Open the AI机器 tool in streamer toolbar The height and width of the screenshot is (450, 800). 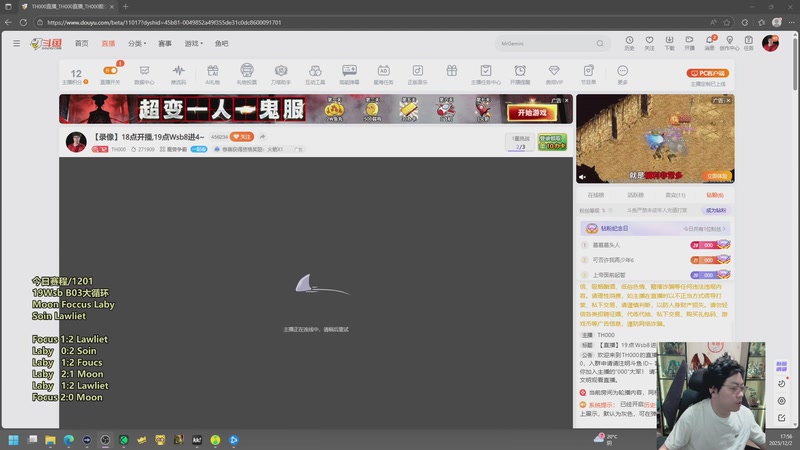click(212, 74)
